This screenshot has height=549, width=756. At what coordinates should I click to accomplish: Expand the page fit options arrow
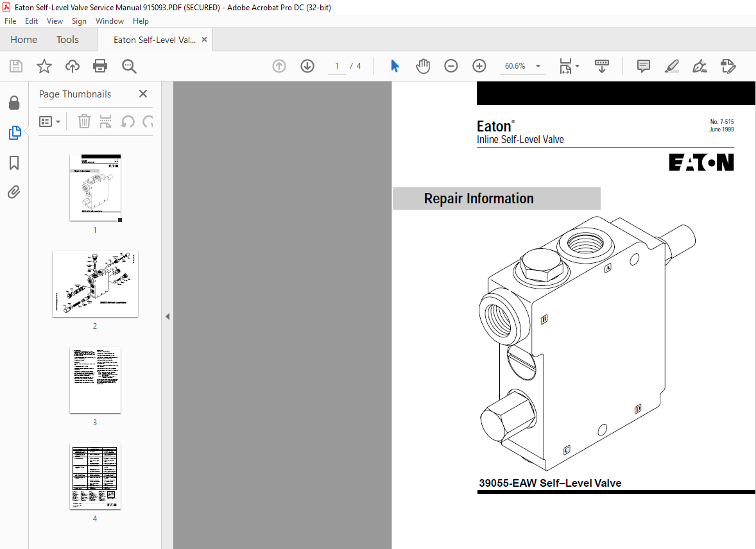tap(577, 66)
